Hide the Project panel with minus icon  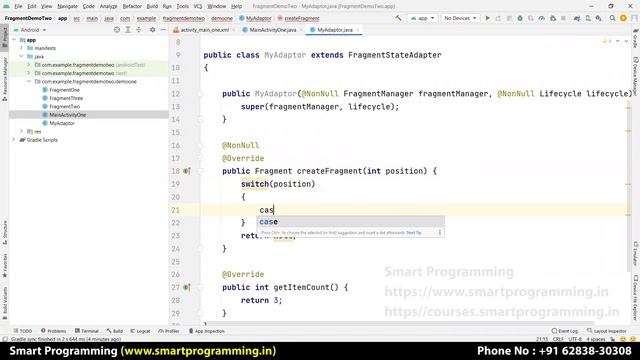[163, 30]
